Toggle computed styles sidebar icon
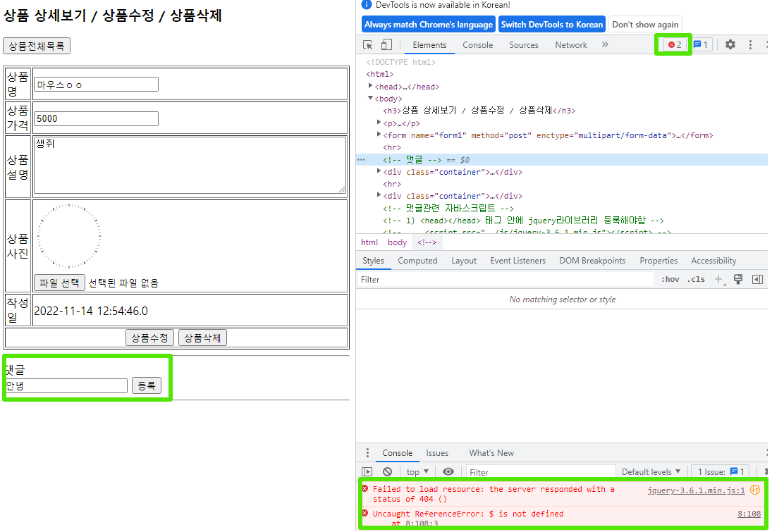Viewport: 772px width, 532px height. (758, 280)
